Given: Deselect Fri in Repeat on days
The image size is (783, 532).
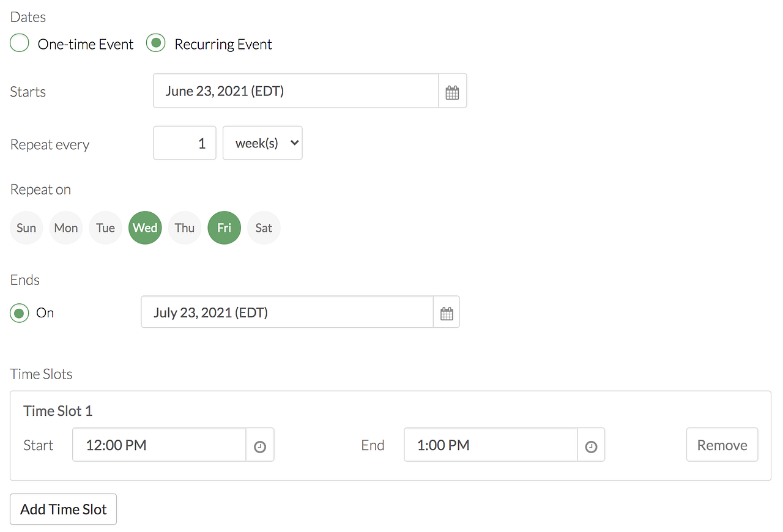Looking at the screenshot, I should click(225, 228).
